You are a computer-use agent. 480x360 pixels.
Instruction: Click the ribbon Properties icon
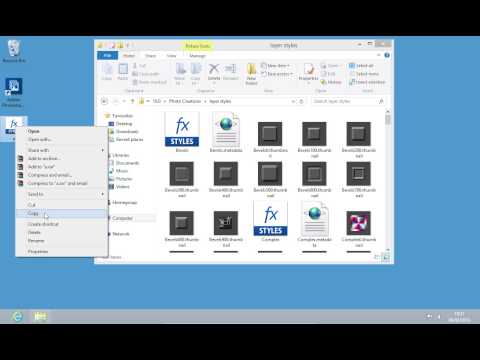[309, 69]
